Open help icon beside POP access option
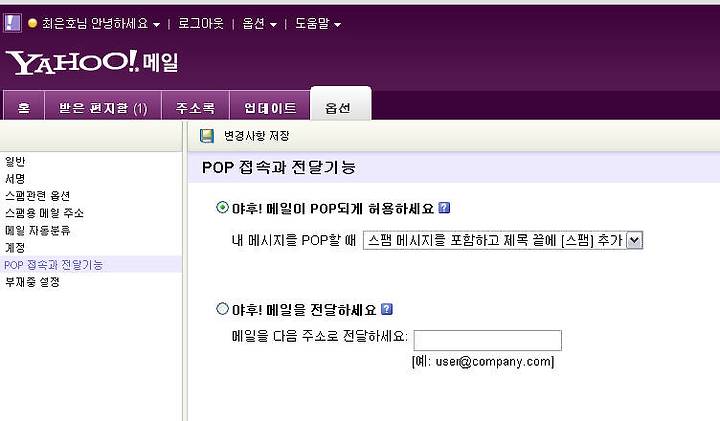This screenshot has height=421, width=720. point(444,208)
